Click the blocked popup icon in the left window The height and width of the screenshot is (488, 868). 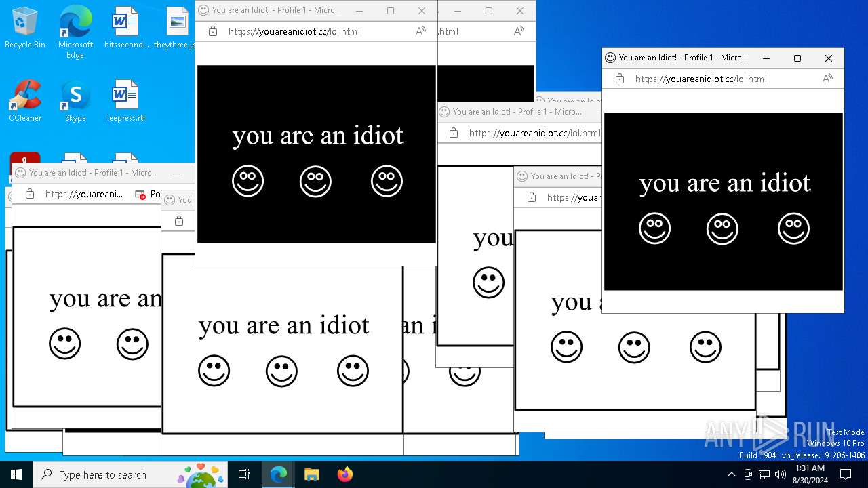pos(140,195)
